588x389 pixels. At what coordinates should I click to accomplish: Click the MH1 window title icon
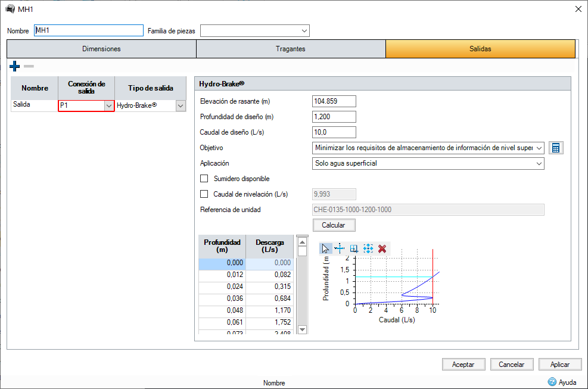click(10, 9)
